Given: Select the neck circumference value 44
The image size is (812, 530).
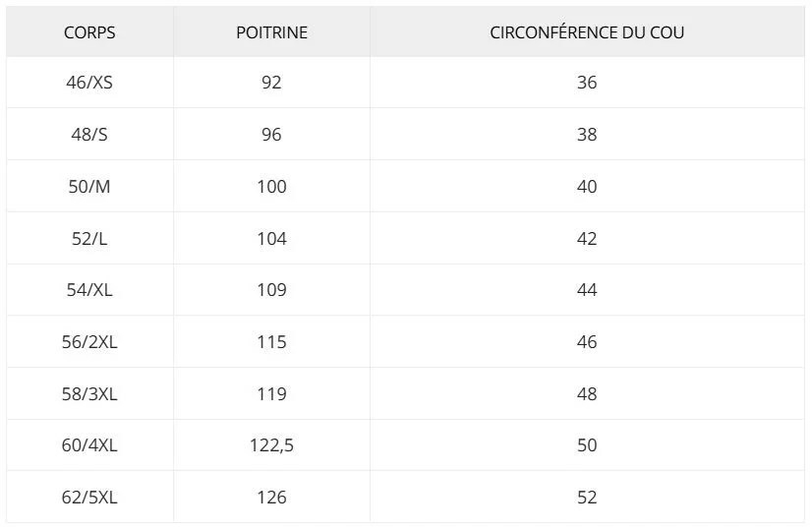Looking at the screenshot, I should (x=587, y=290).
